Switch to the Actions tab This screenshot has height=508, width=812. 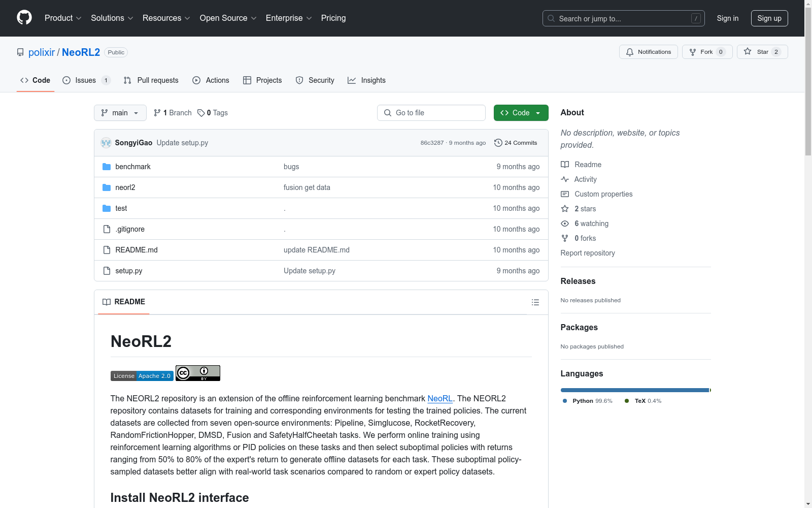click(211, 80)
